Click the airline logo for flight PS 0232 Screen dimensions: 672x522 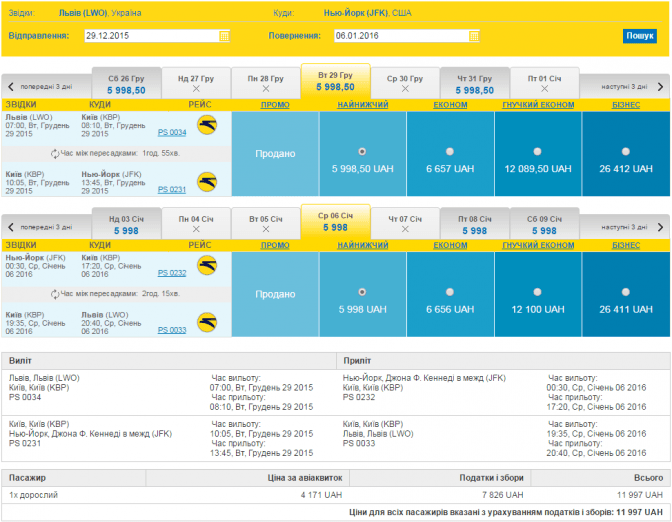pyautogui.click(x=207, y=266)
